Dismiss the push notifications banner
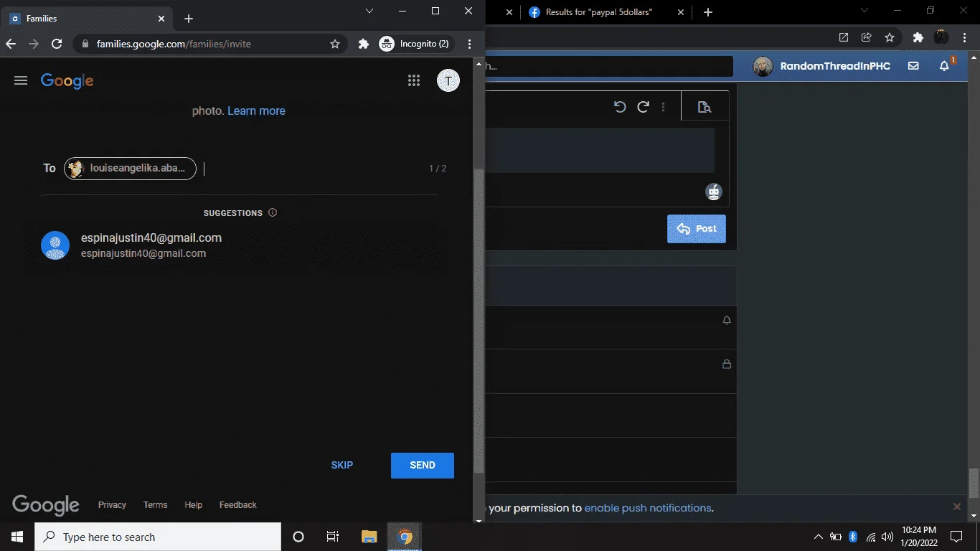Viewport: 980px width, 551px height. 957,507
